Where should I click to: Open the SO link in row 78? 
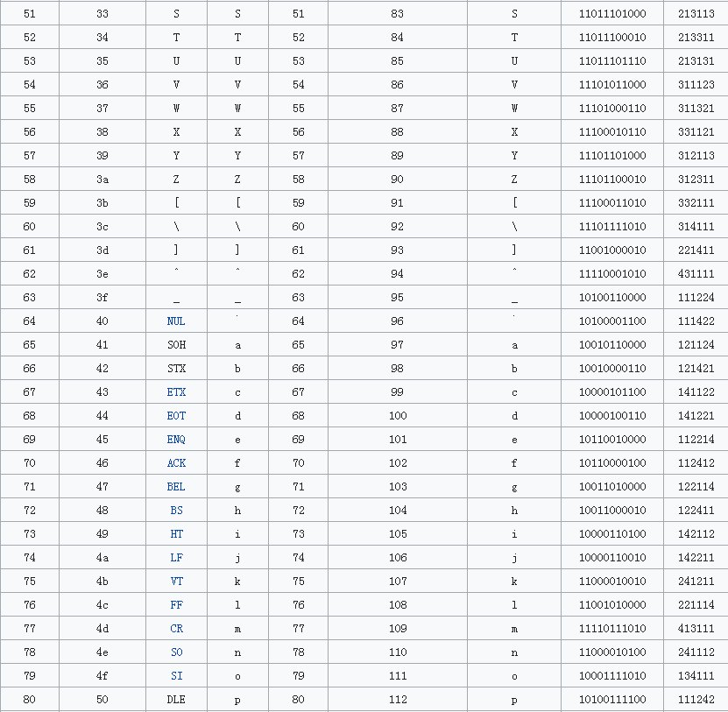176,652
